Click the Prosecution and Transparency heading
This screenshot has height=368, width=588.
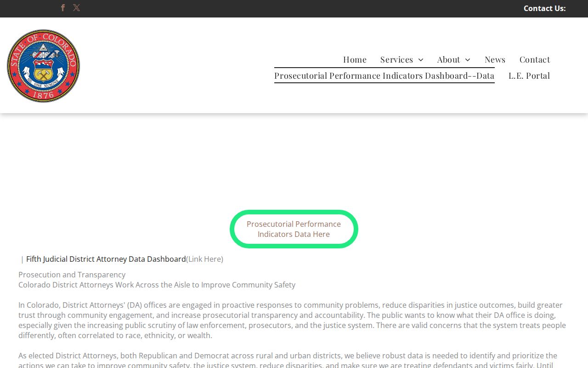[x=72, y=275]
